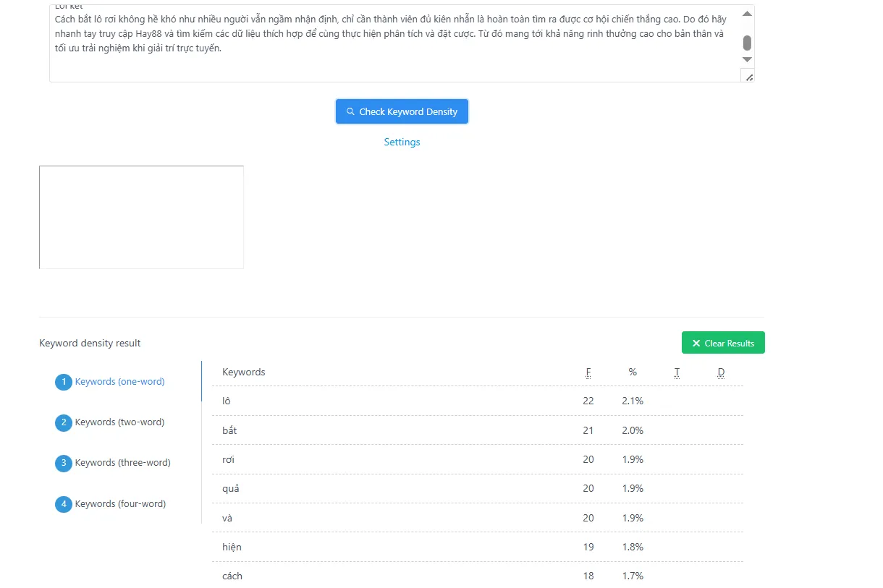The height and width of the screenshot is (588, 883).
Task: Click the textarea scrollbar thumb
Action: [x=748, y=43]
